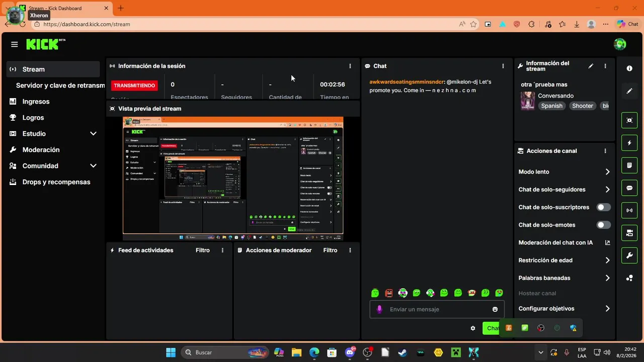Toggle the stream preview widget icon in sidebar
Screen dimensions: 644x362
(629, 120)
